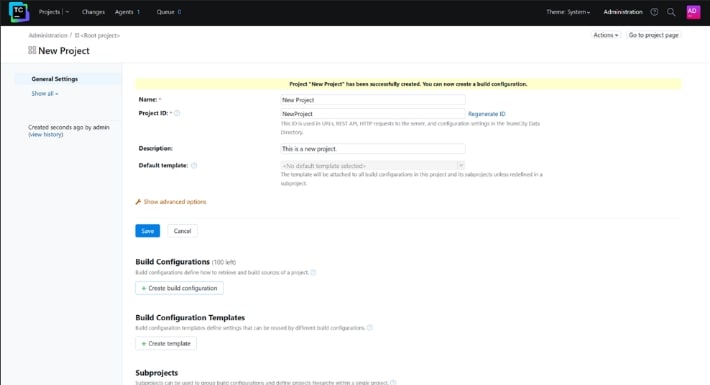Expand the Projects dropdown arrow

(x=67, y=12)
